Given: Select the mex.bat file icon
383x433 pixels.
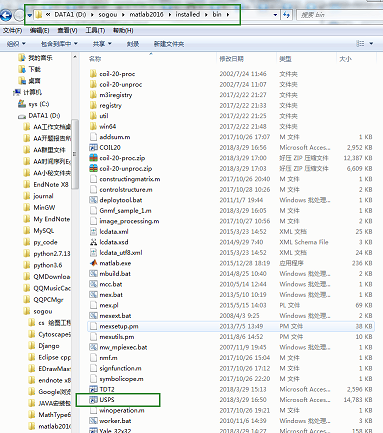Looking at the screenshot, I should pos(93,295).
